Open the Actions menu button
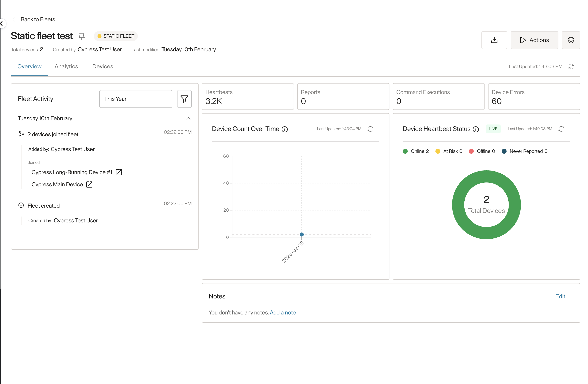The image size is (588, 384). (534, 40)
